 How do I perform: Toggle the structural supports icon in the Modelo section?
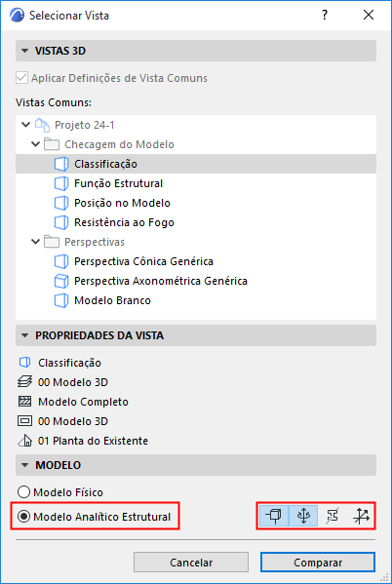click(x=303, y=516)
